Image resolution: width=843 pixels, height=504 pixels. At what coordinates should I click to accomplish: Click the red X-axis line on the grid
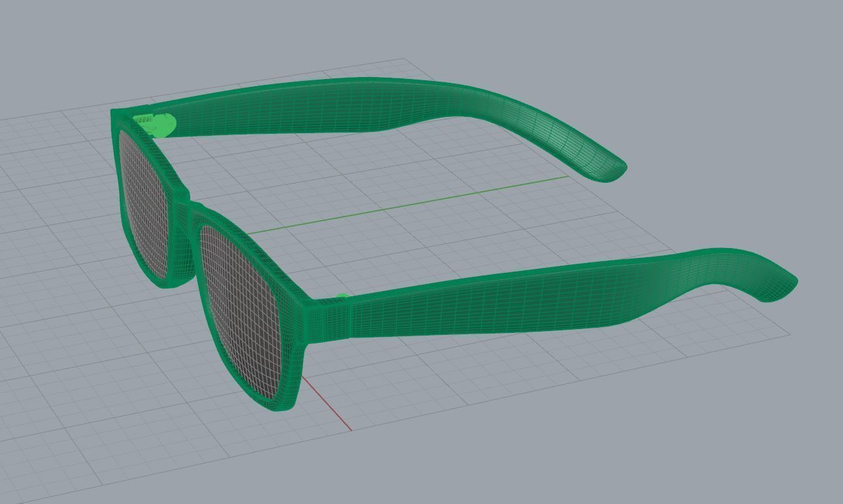pyautogui.click(x=327, y=404)
